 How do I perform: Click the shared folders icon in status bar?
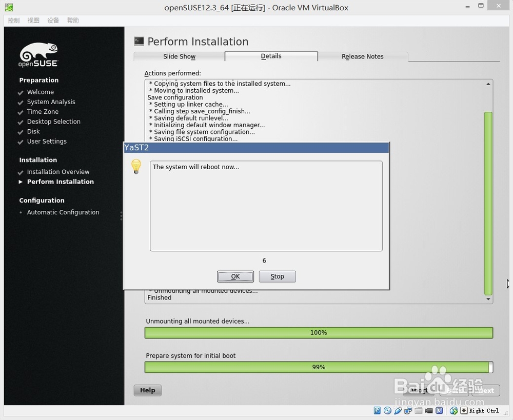click(419, 411)
